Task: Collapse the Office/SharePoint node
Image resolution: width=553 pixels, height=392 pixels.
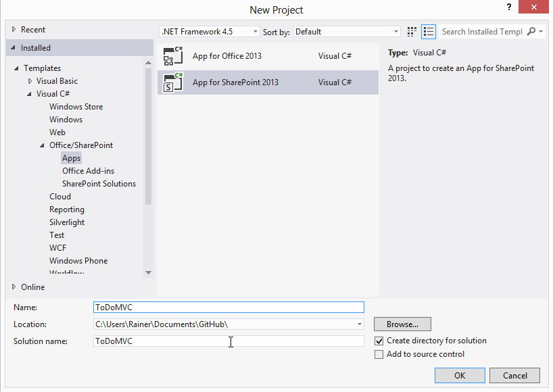Action: tap(42, 145)
